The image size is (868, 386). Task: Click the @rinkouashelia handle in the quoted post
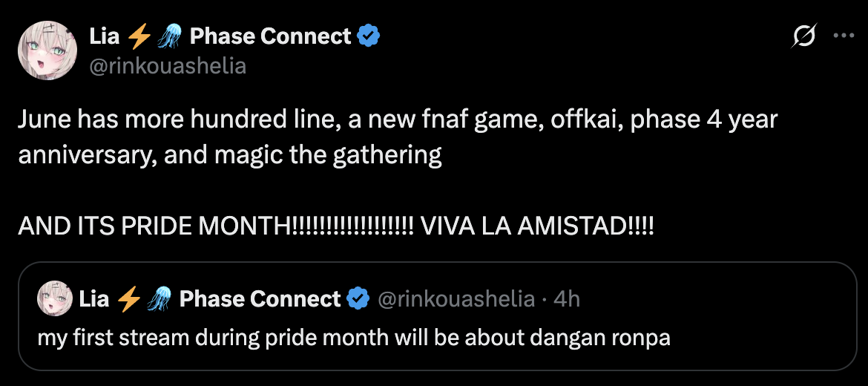[456, 299]
